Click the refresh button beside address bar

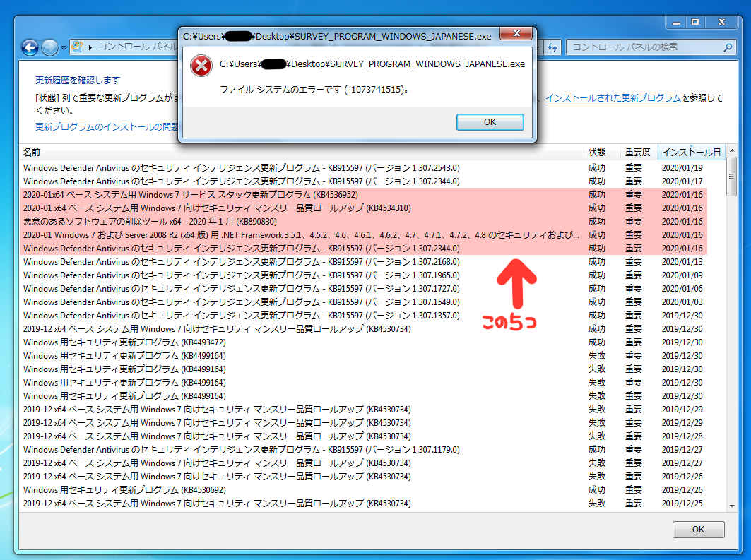pos(552,47)
